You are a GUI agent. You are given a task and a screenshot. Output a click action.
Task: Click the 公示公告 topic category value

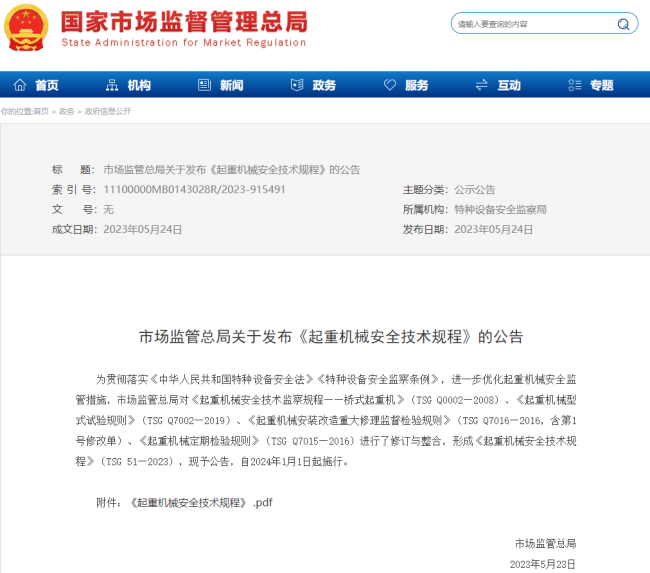click(475, 190)
